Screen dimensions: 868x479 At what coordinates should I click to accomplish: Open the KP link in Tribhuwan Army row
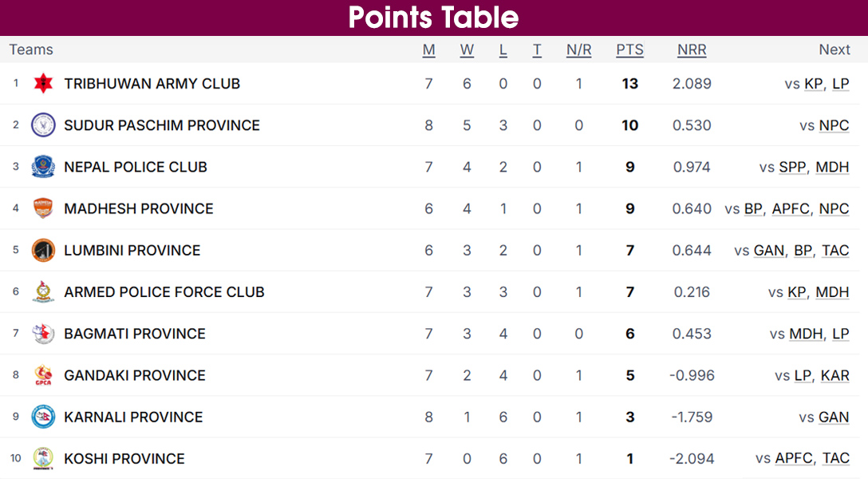(814, 84)
